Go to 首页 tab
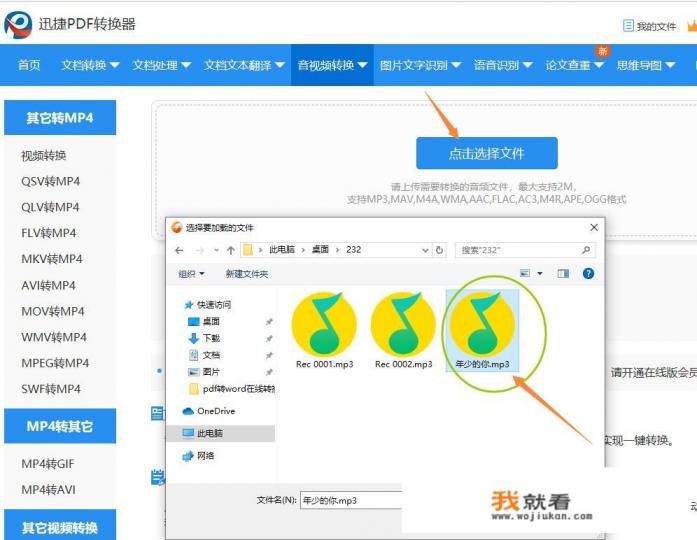This screenshot has height=540, width=697. click(x=29, y=65)
